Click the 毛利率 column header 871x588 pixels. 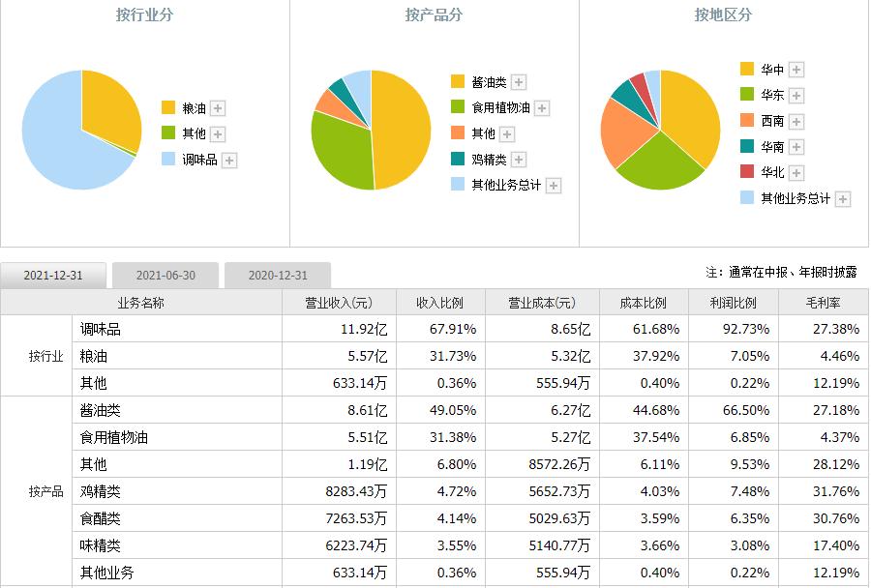click(823, 303)
